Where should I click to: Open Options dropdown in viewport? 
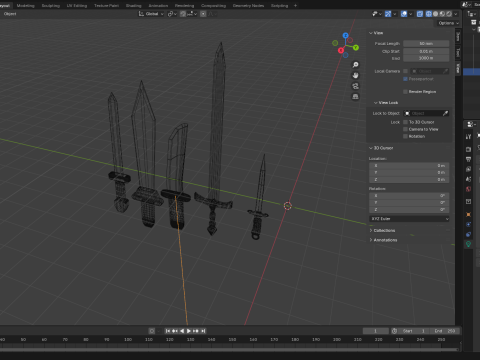click(448, 23)
